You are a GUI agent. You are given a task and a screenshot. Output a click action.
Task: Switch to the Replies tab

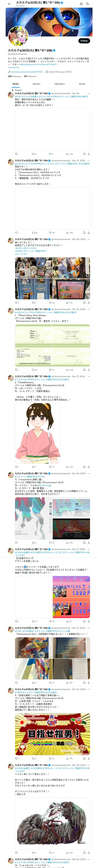pyautogui.click(x=36, y=84)
